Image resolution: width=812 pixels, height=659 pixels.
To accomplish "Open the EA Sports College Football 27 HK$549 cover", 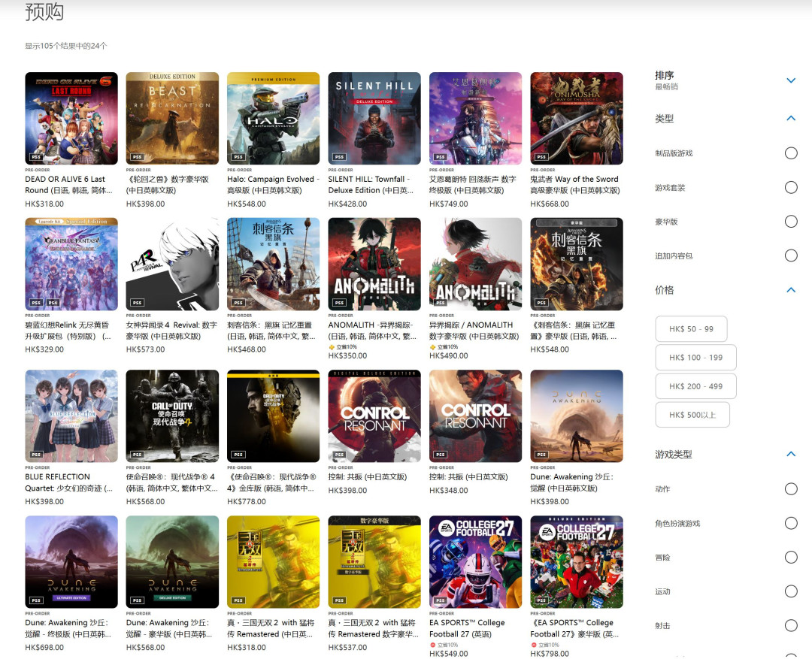I will tap(475, 561).
